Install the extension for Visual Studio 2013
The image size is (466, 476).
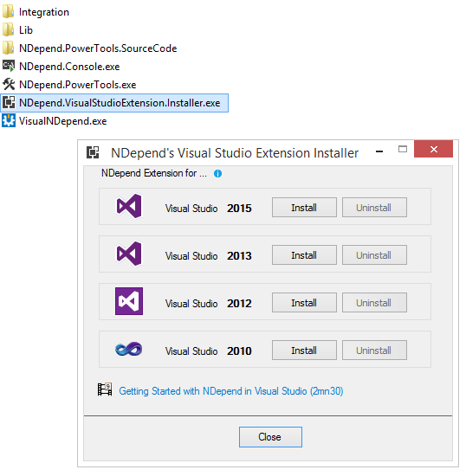click(x=304, y=255)
